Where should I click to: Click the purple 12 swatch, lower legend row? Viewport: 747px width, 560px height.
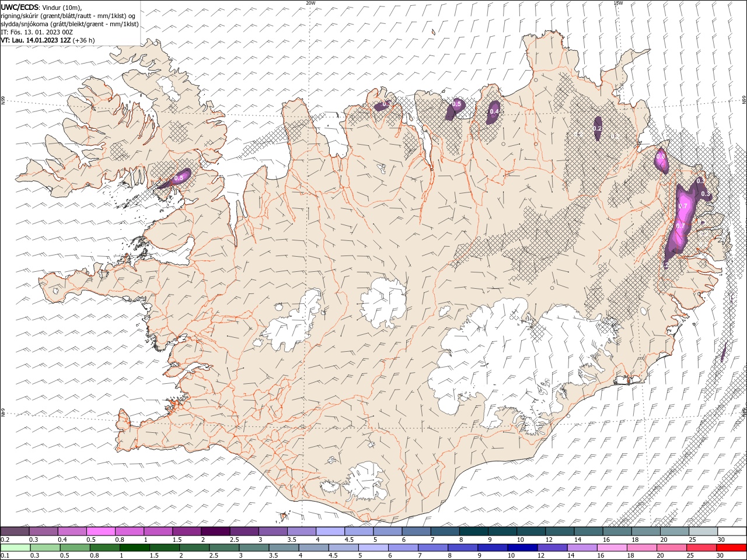[x=553, y=548]
